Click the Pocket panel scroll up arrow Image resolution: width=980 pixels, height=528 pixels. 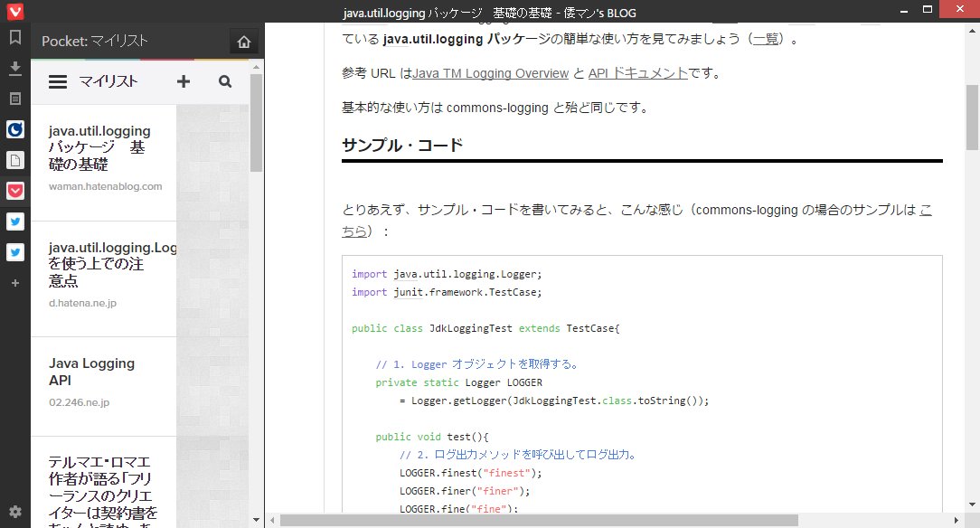tap(256, 66)
